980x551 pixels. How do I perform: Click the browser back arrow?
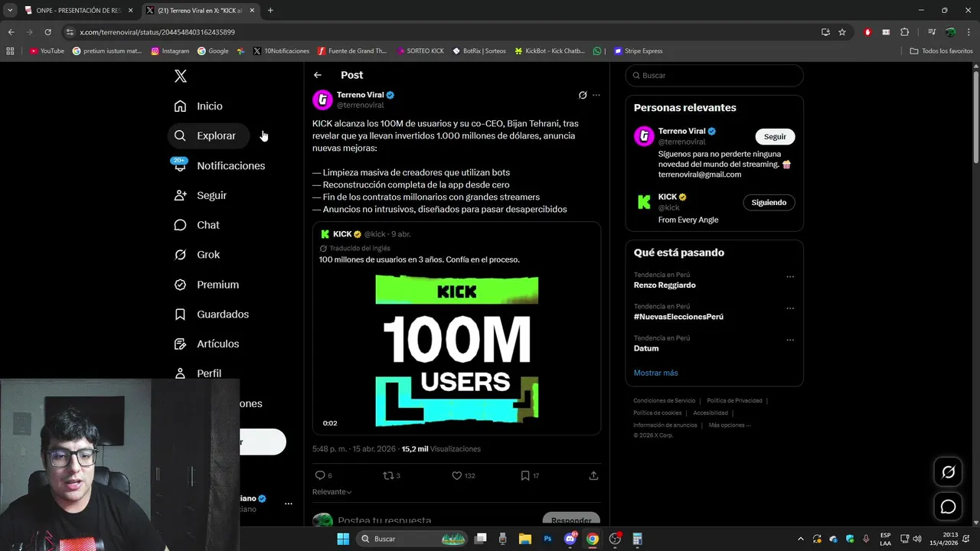click(11, 32)
